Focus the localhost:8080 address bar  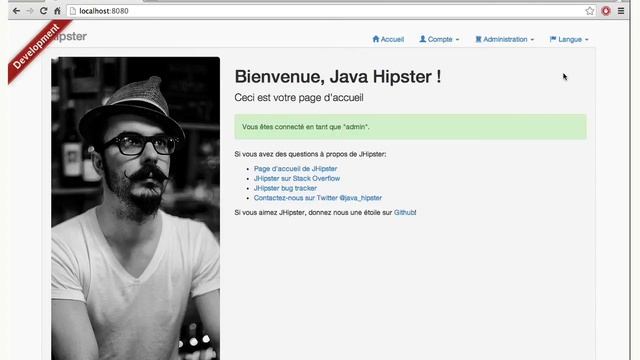click(331, 11)
